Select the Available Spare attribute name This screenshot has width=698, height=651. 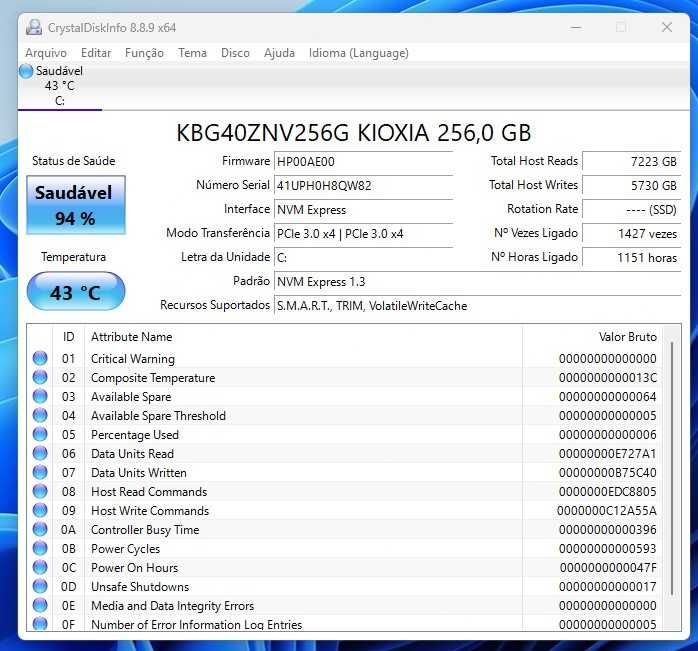coord(131,397)
